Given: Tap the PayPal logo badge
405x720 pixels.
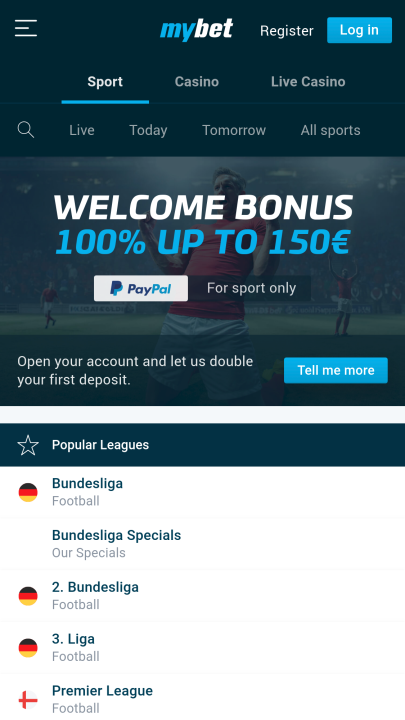Looking at the screenshot, I should [141, 288].
